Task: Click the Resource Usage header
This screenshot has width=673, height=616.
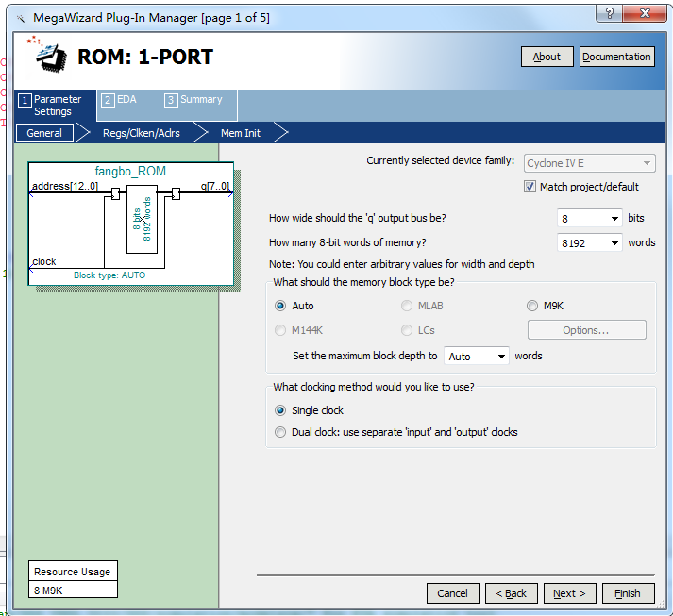Action: coord(73,572)
